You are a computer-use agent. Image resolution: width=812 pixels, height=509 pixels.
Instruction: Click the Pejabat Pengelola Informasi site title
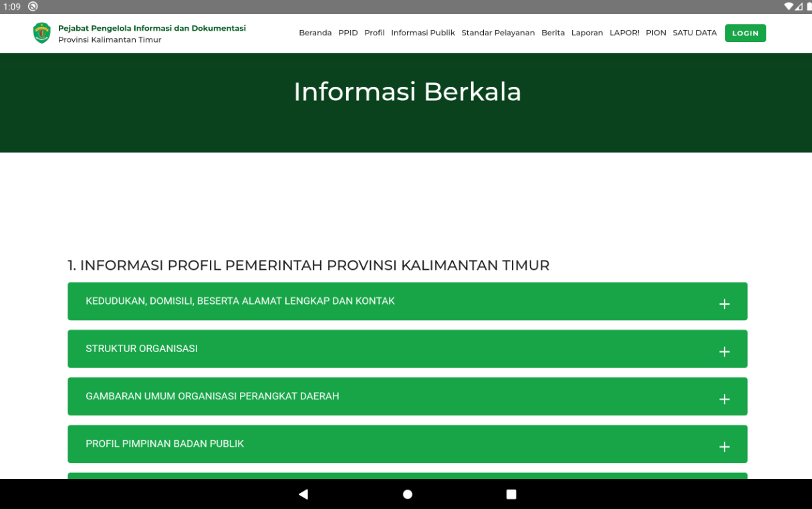pyautogui.click(x=152, y=29)
